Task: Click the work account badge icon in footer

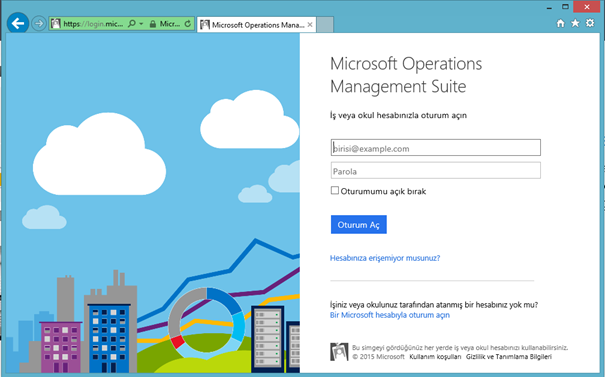Action: click(x=339, y=352)
